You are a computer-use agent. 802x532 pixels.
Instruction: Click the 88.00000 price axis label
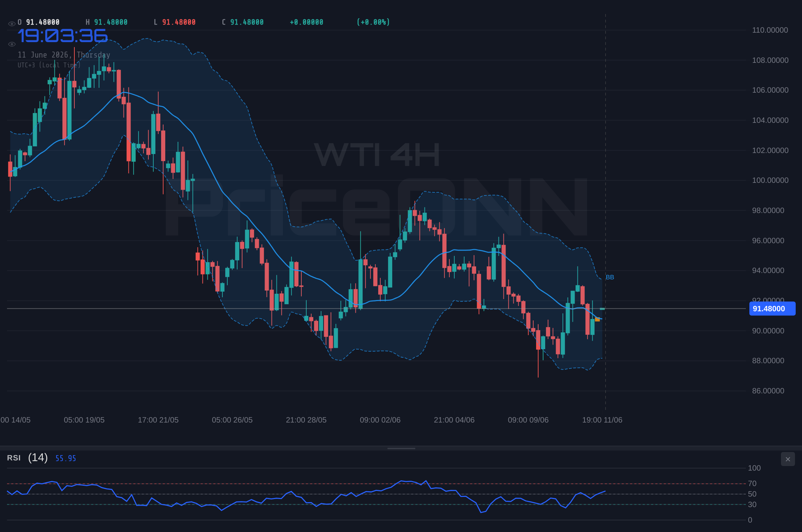pyautogui.click(x=768, y=361)
